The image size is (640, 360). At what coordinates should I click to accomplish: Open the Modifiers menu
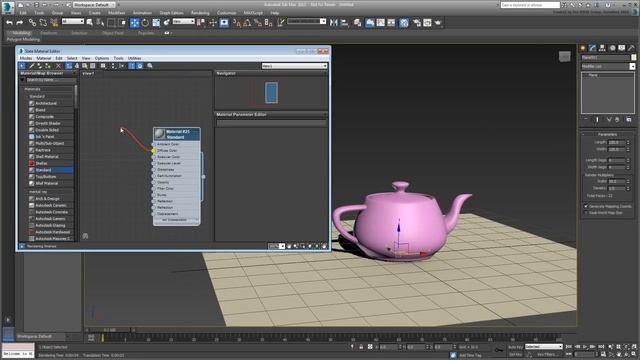point(117,13)
